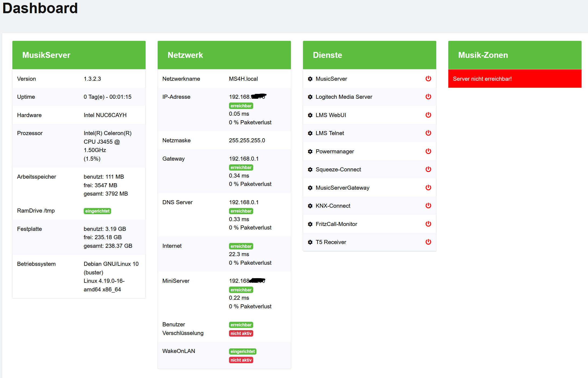Viewport: 588px width, 378px height.
Task: Toggle LMS Telnet power button
Action: 428,133
